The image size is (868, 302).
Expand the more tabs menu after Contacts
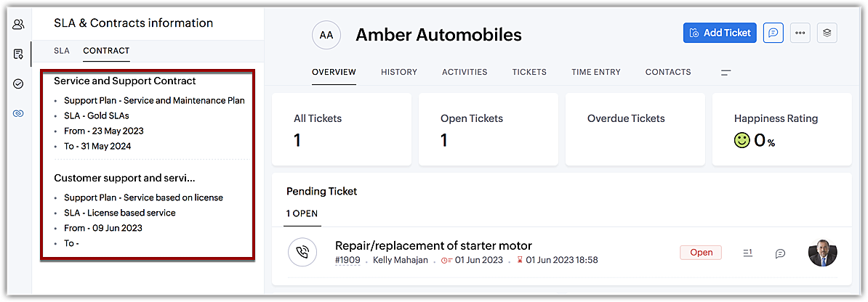pos(726,73)
